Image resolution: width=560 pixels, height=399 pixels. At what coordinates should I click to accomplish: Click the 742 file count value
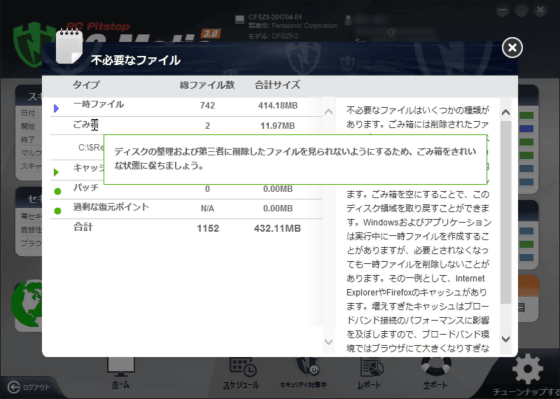(208, 106)
